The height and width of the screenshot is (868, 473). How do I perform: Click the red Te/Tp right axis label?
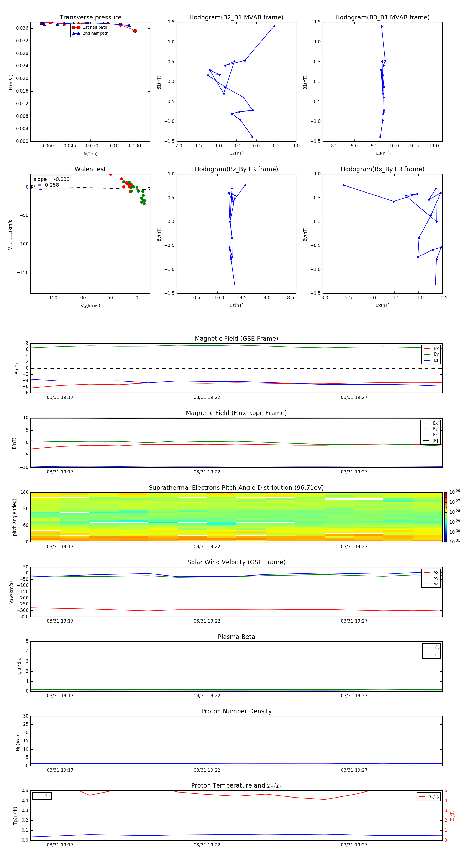[453, 815]
